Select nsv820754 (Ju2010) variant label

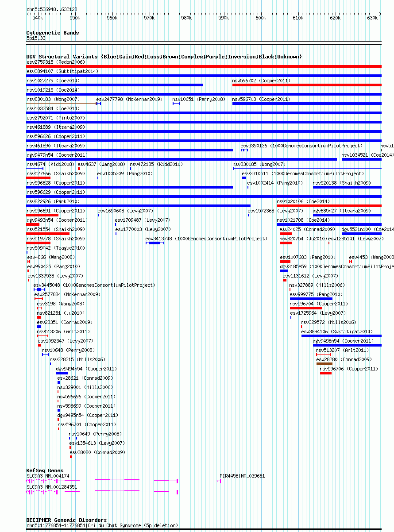point(303,239)
